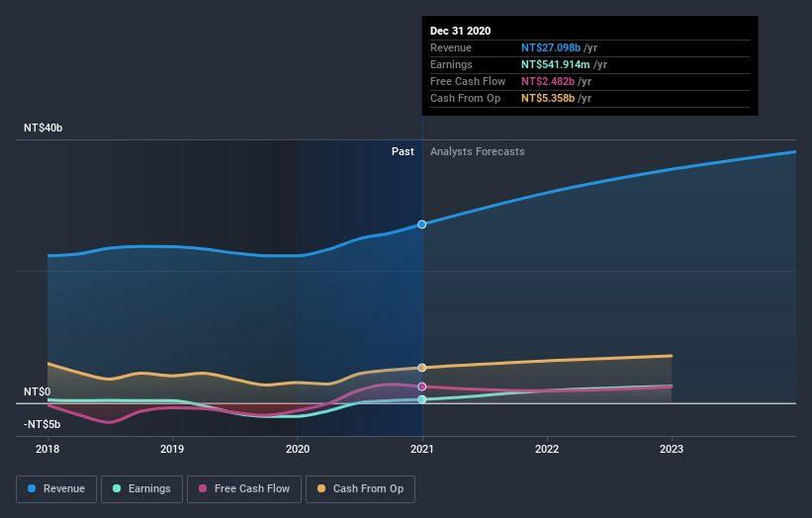This screenshot has width=812, height=518.
Task: Select the 2018 x-axis label
Action: [x=47, y=449]
